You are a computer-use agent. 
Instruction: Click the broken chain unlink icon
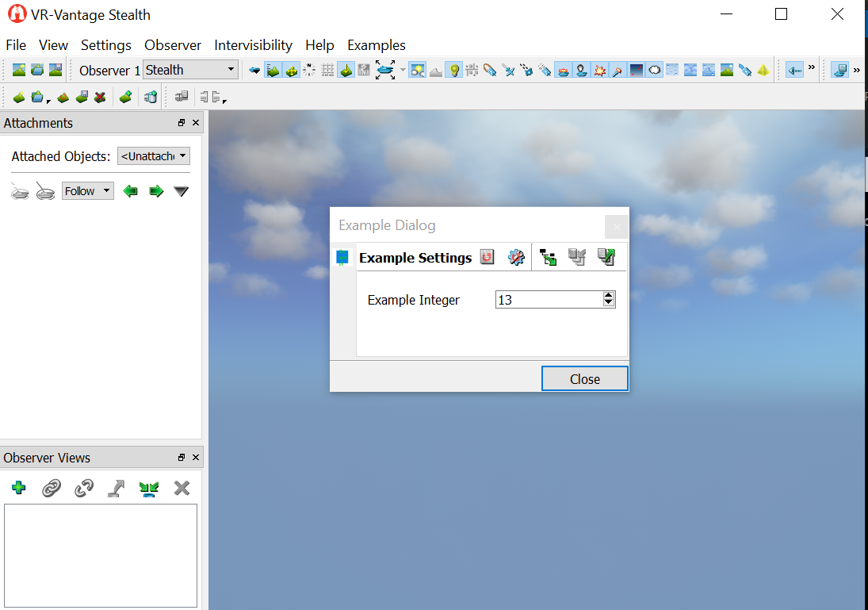[x=83, y=488]
